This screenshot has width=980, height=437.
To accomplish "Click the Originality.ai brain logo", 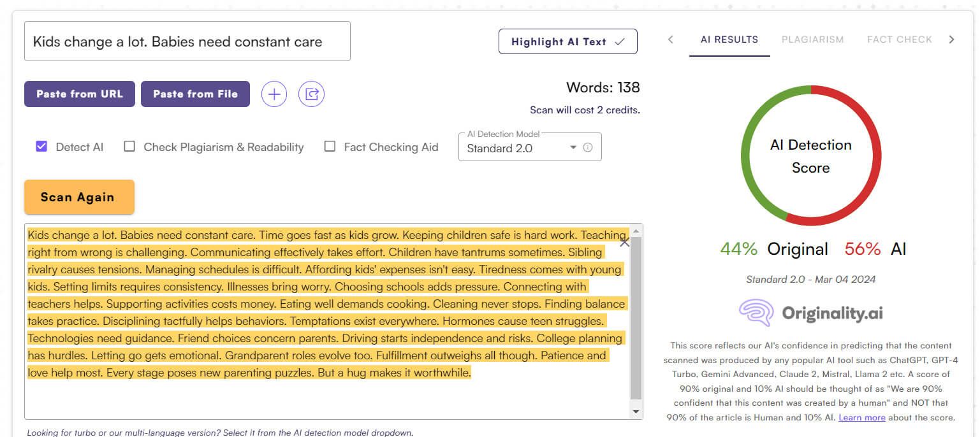I will 756,313.
